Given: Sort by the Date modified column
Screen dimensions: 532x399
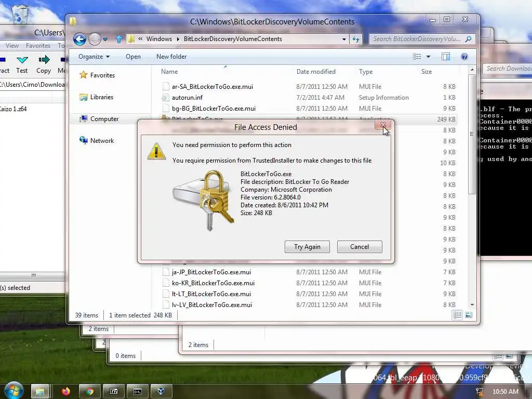Looking at the screenshot, I should click(x=316, y=72).
